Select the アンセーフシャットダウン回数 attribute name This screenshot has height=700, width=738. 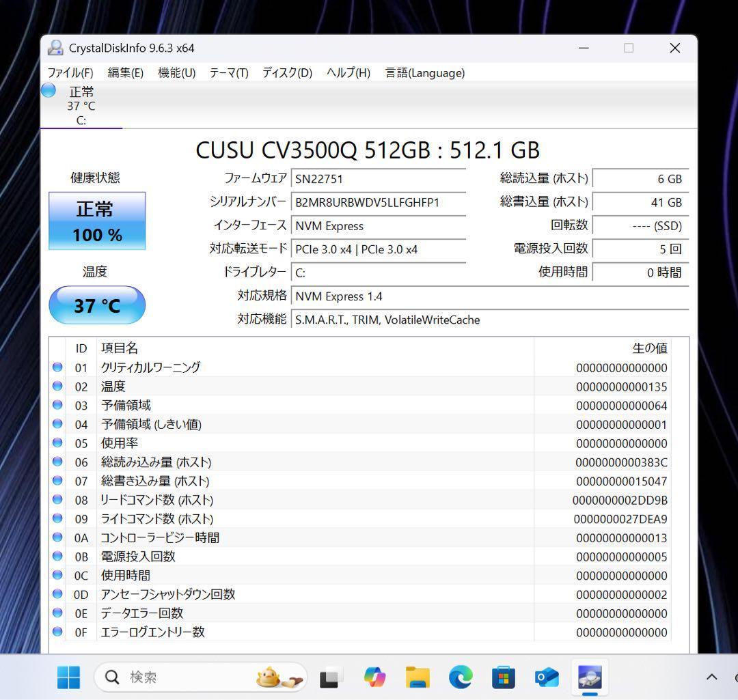(x=168, y=594)
